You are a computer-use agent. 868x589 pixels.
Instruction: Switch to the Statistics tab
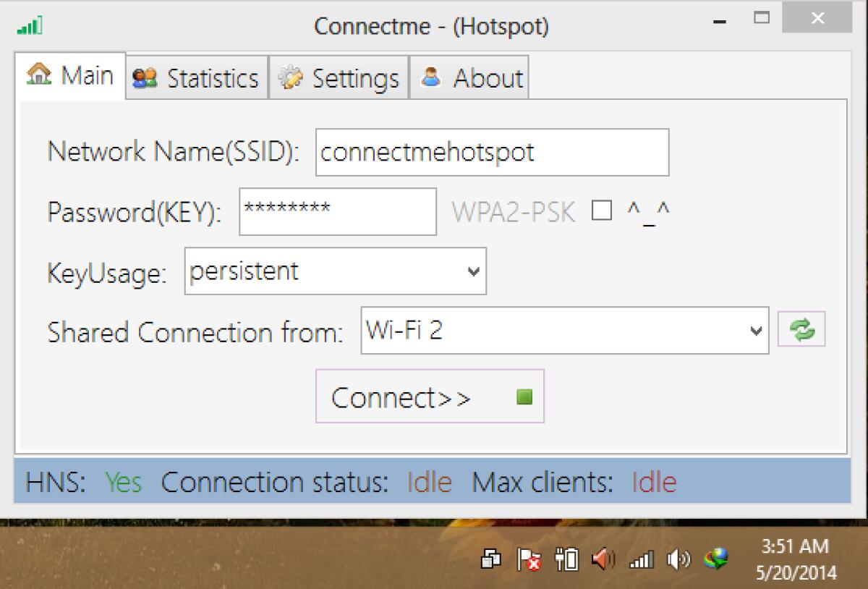pos(195,77)
